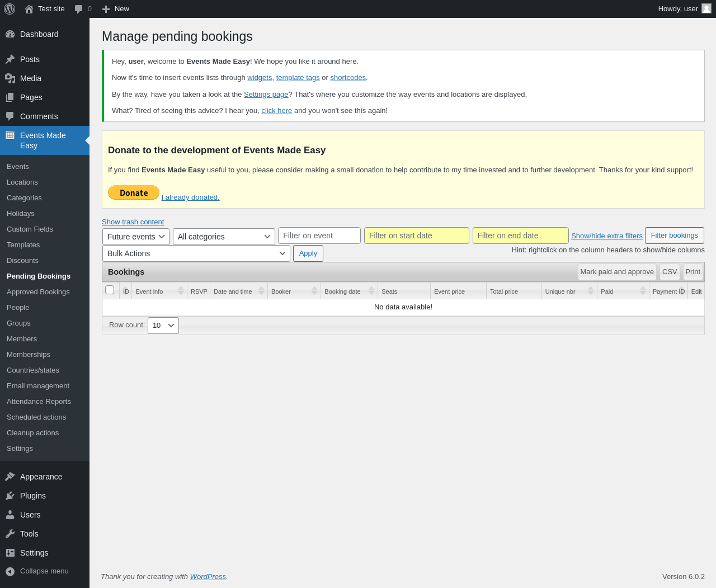
Task: Go to the Locations submenu item
Action: pyautogui.click(x=22, y=182)
